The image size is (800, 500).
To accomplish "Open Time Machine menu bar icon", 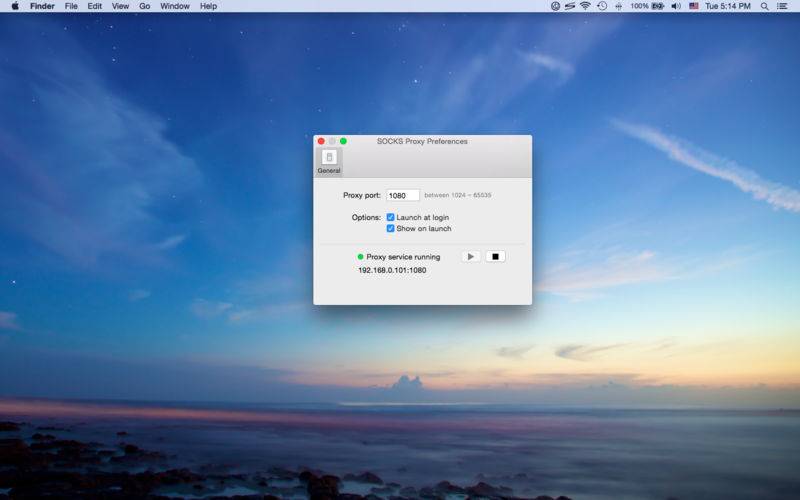I will point(602,6).
